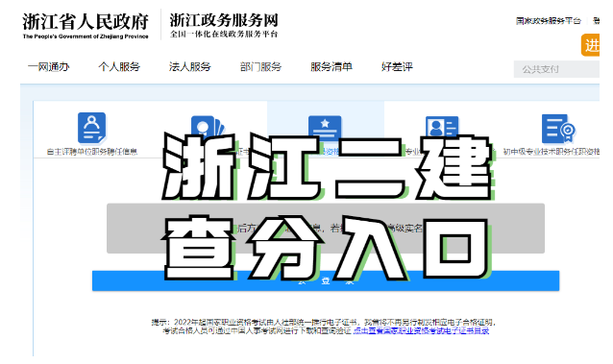Open the certificate cards icon

pos(208,126)
